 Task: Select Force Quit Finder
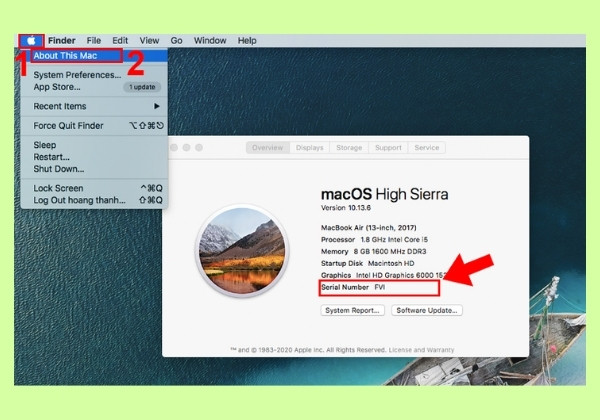point(95,126)
